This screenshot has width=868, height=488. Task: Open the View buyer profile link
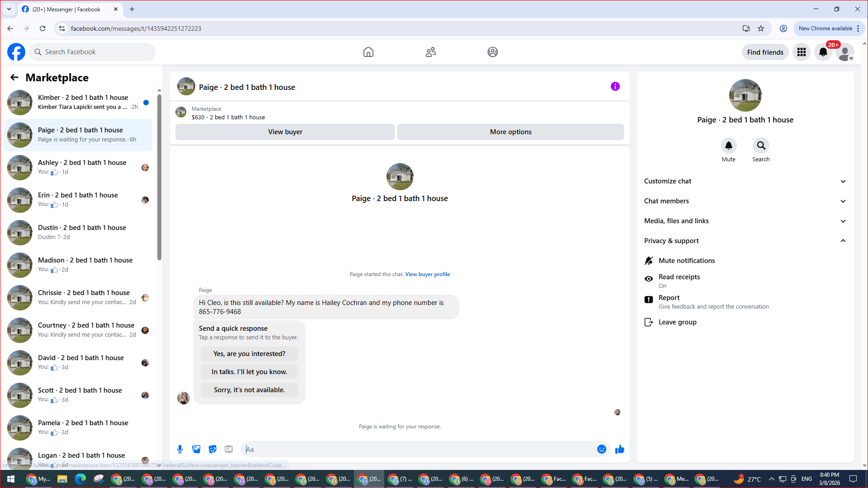pos(427,274)
